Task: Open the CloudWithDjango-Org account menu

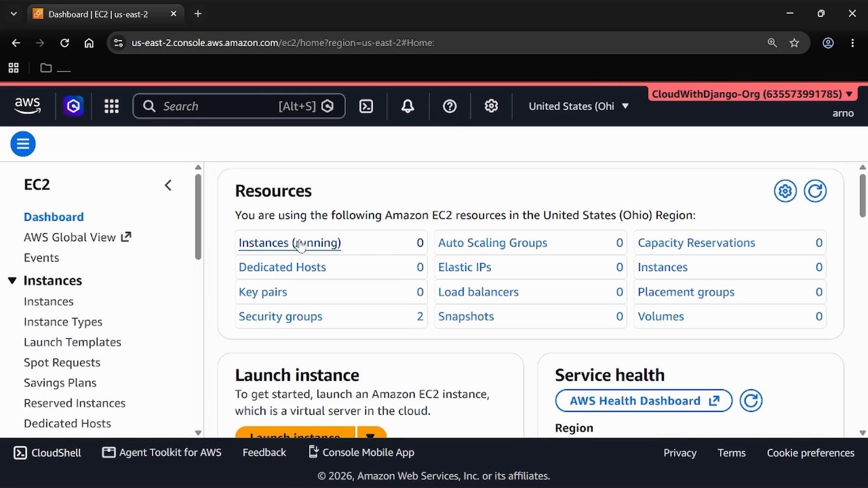Action: 752,94
